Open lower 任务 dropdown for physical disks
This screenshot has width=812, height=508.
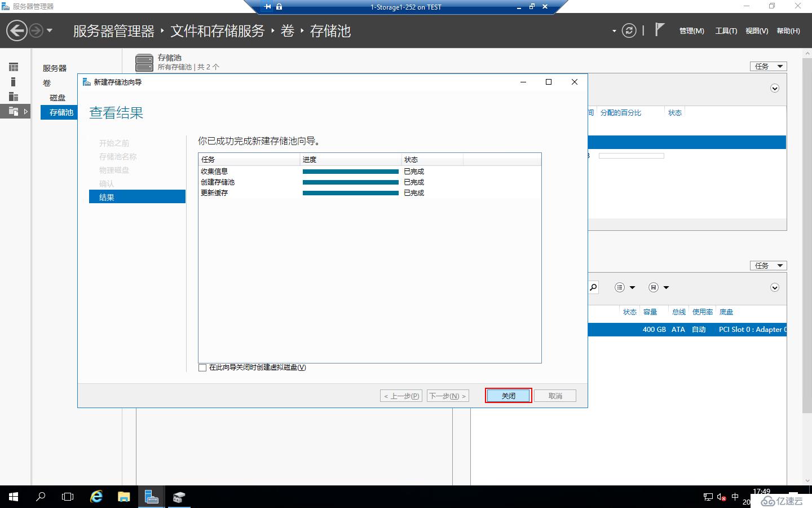pyautogui.click(x=768, y=265)
